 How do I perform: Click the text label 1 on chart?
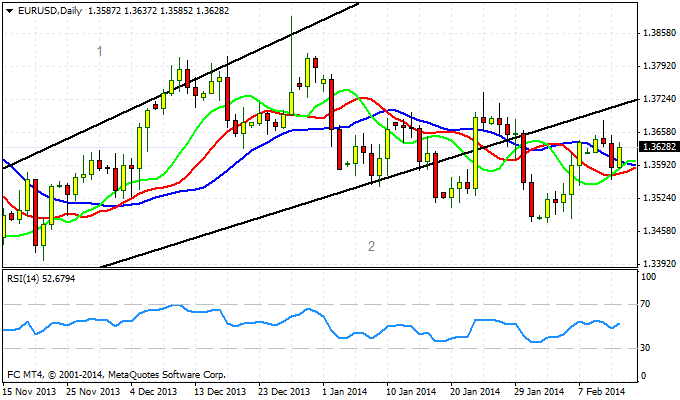[x=100, y=52]
